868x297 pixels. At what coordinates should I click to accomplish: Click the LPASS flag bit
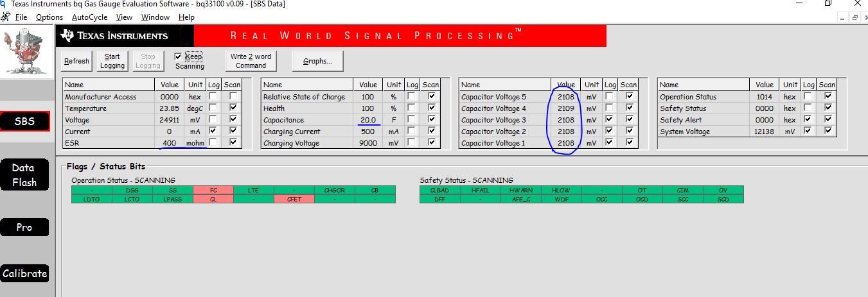[x=172, y=199]
